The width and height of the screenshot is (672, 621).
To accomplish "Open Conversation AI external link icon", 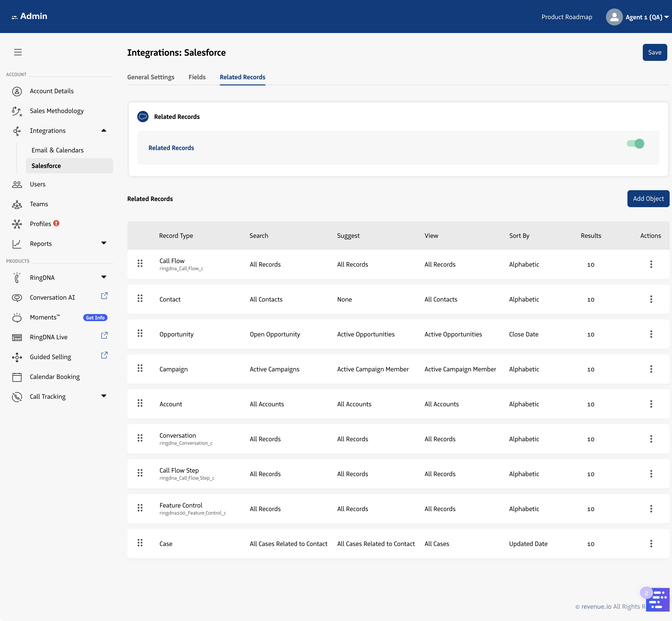I will coord(104,296).
